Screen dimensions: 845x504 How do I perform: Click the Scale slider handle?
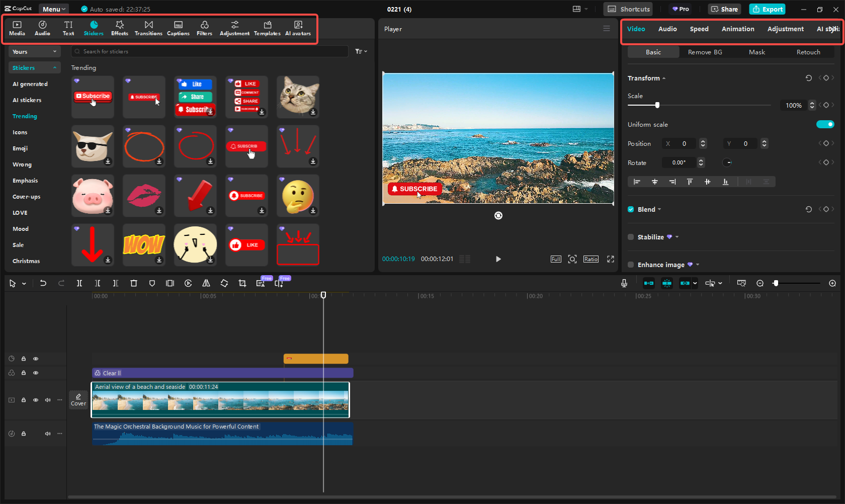click(658, 105)
